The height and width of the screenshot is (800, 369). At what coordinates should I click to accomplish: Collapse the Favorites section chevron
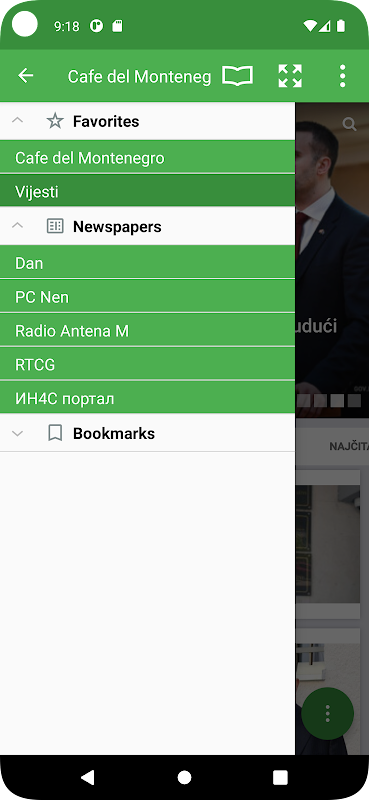coord(17,121)
